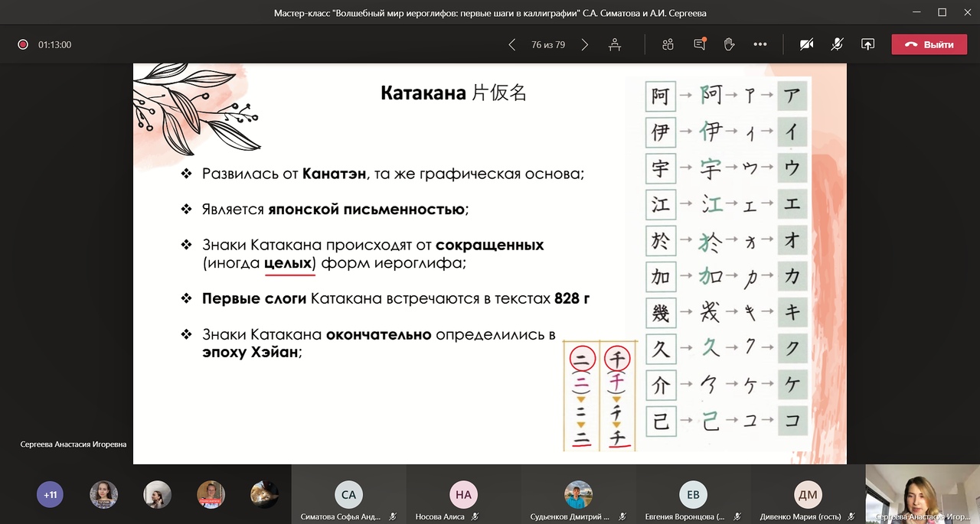Leave the meeting via Выйти button

click(929, 44)
